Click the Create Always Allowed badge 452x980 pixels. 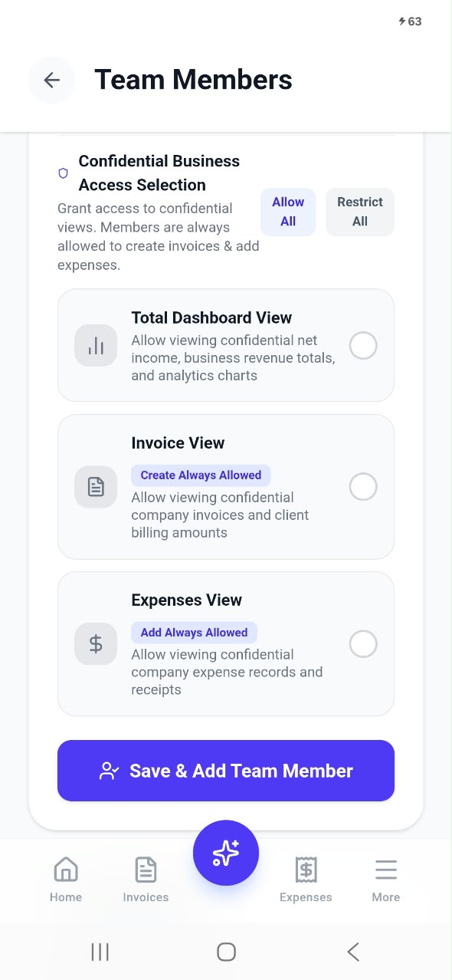pos(201,475)
